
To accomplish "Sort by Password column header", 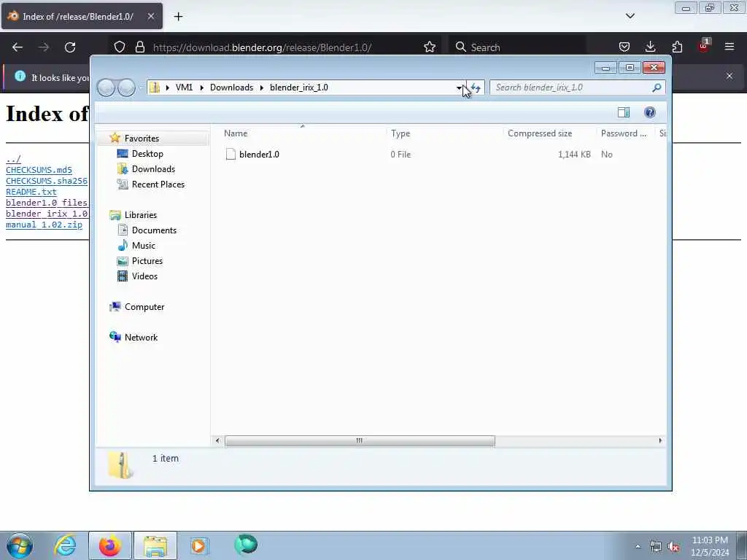I will pyautogui.click(x=625, y=133).
